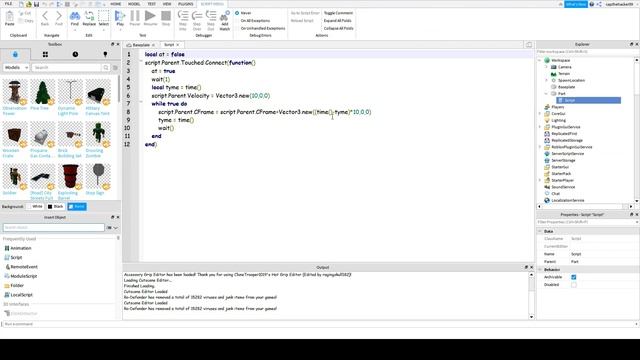Switch to the MODEL ribbon tab
This screenshot has width=640, height=360.
click(x=134, y=4)
